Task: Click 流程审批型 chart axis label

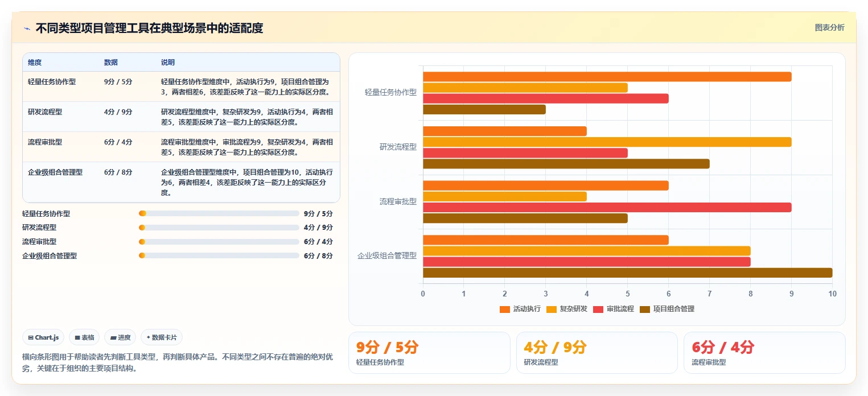Action: tap(398, 201)
